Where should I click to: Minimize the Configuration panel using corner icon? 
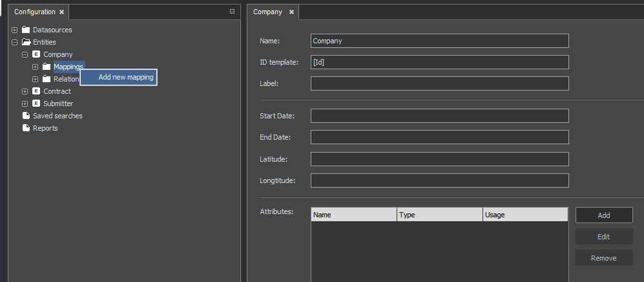point(232,12)
